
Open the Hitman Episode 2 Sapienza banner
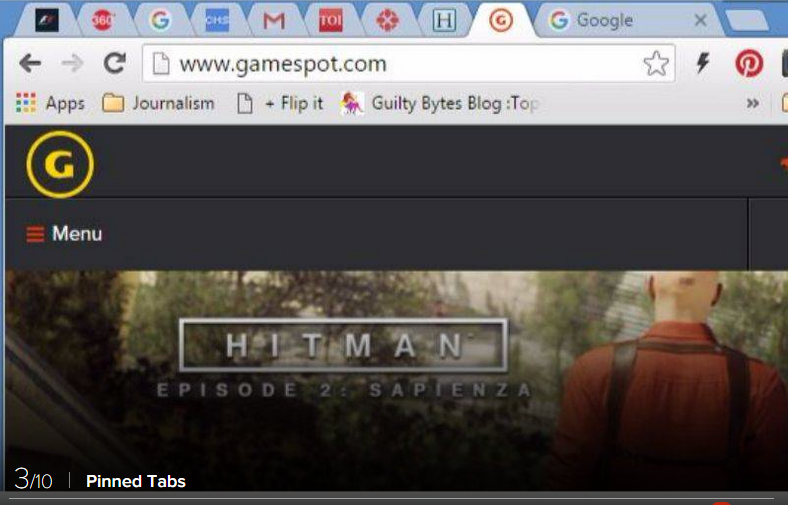pos(396,381)
